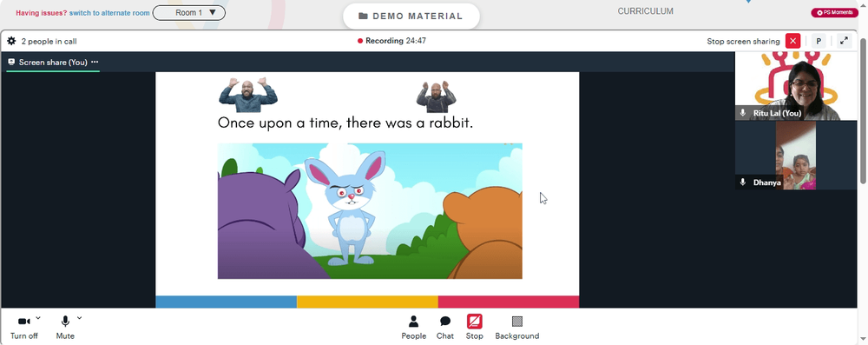The width and height of the screenshot is (868, 345).
Task: Expand camera options chevron
Action: [38, 318]
